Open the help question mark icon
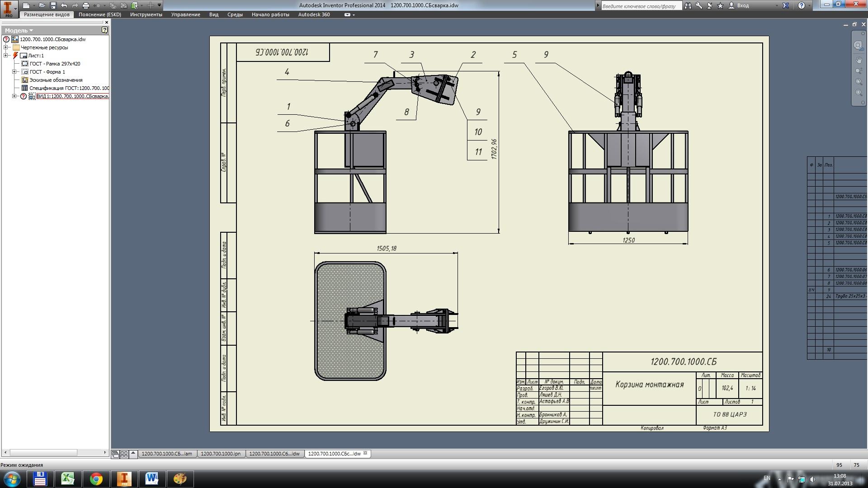Screen dimensions: 868x488 click(802, 5)
